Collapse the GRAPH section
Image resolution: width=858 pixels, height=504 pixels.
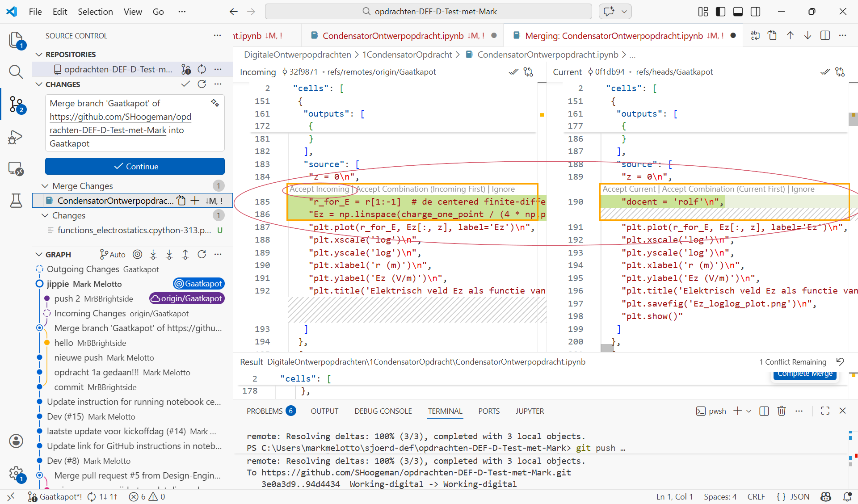[38, 254]
